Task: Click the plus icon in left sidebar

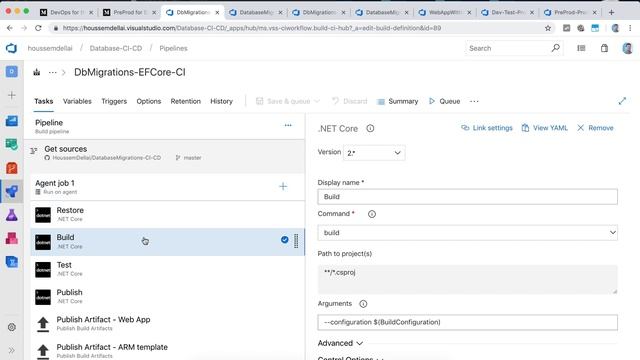Action: click(x=12, y=96)
